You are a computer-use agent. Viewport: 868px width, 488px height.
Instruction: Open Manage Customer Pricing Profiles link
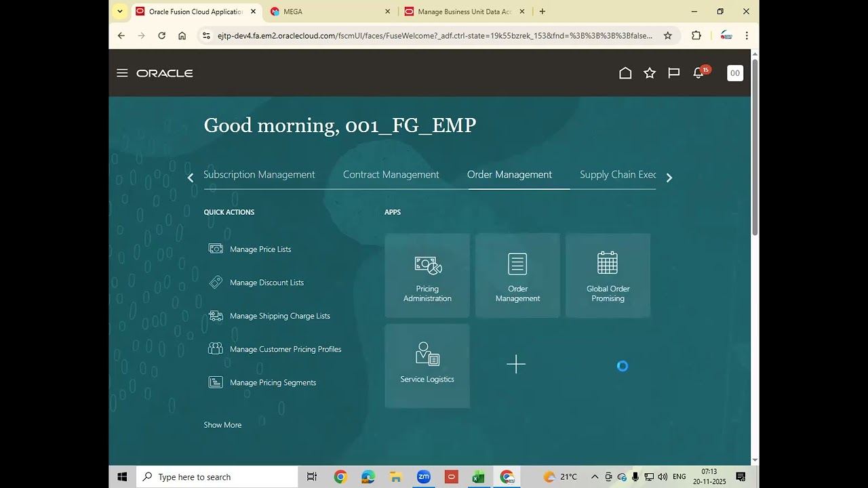[285, 349]
